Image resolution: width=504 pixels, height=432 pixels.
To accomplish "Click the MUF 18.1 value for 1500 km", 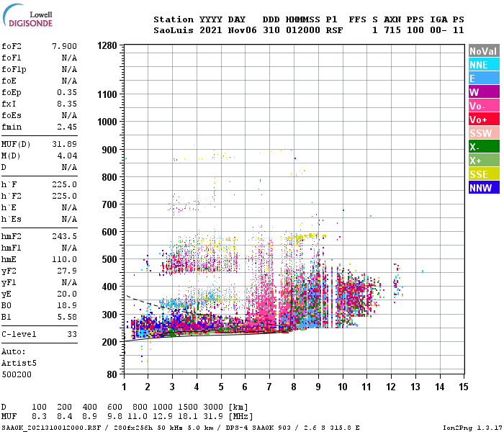I will pyautogui.click(x=188, y=417).
